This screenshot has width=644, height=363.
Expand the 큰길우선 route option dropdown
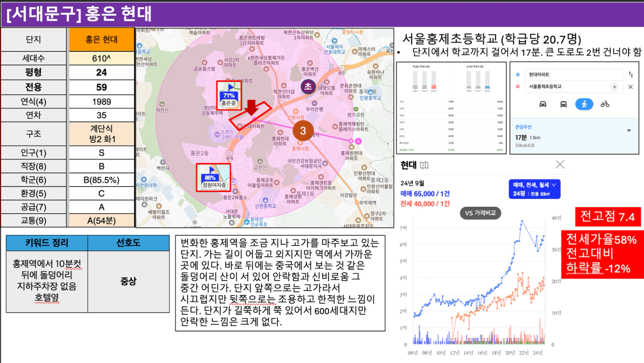click(x=629, y=130)
